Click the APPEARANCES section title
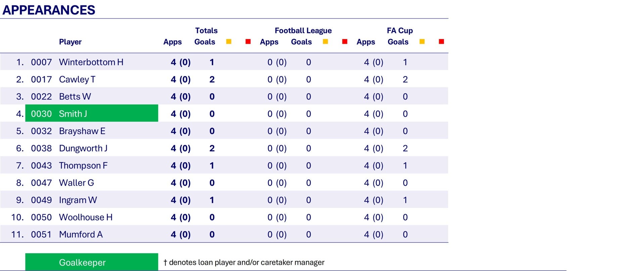 click(49, 10)
